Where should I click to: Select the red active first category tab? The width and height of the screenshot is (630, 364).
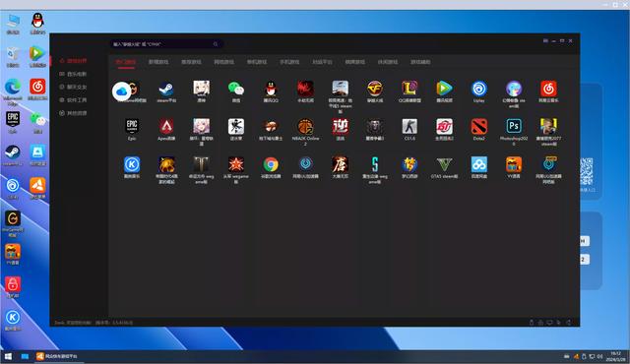(126, 62)
